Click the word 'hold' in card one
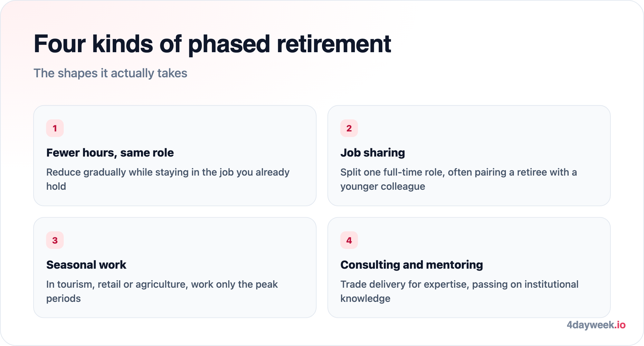Viewport: 644px width, 346px height. [56, 186]
